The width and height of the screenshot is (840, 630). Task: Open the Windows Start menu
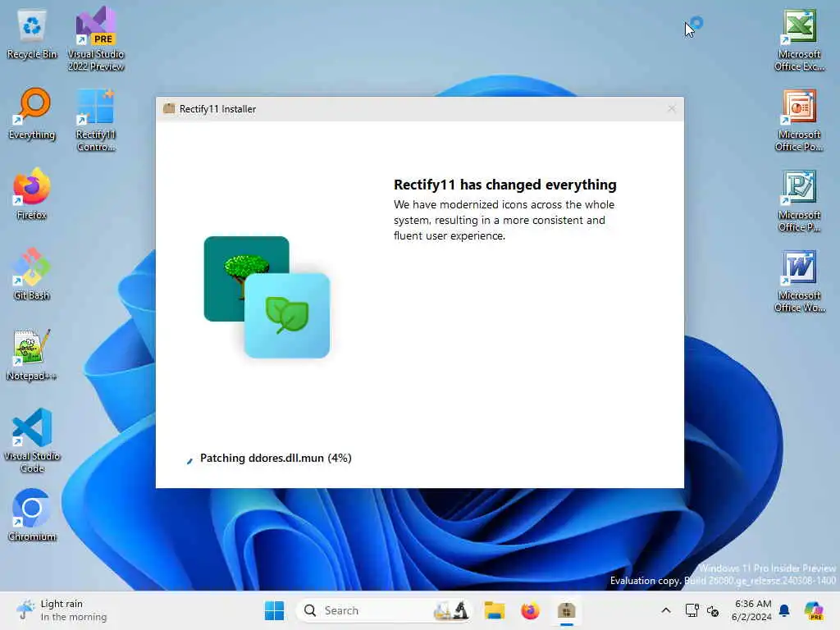click(274, 610)
